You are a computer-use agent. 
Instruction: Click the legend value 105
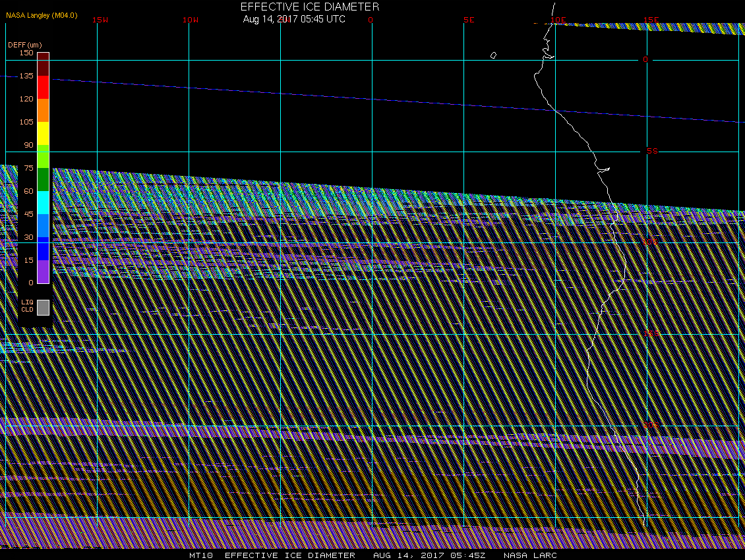26,122
